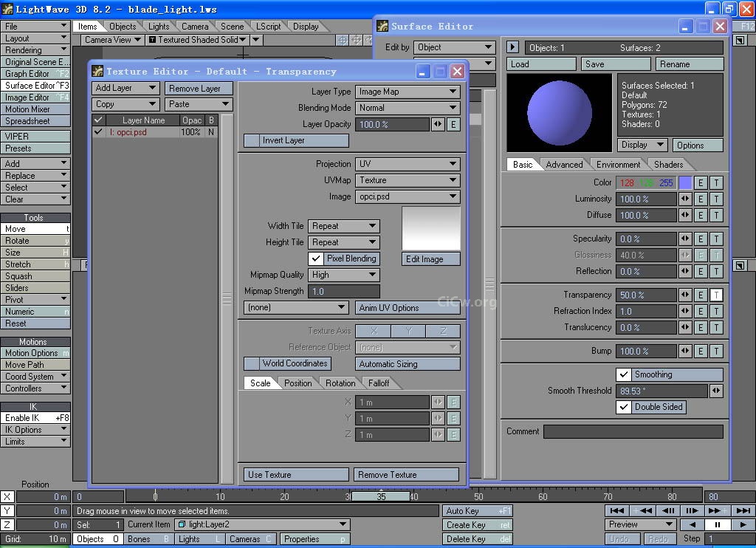The width and height of the screenshot is (756, 548).
Task: Open the Color envelope (E) button
Action: (701, 183)
